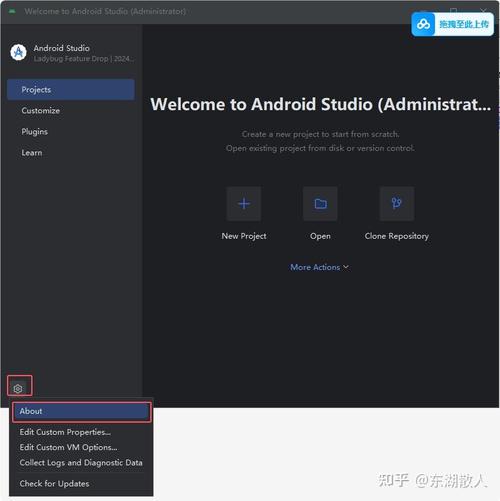Click the New Project label
The width and height of the screenshot is (500, 501).
point(244,236)
